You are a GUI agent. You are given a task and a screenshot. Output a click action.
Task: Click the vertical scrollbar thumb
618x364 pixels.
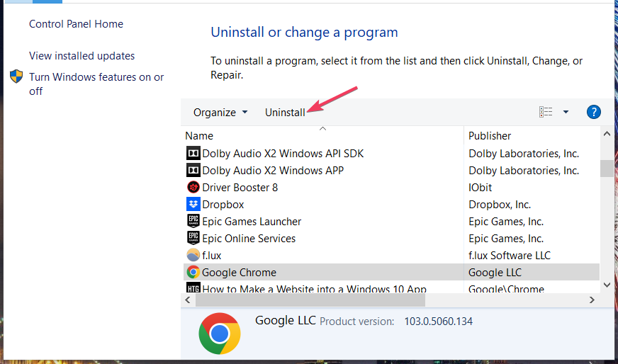(x=607, y=169)
